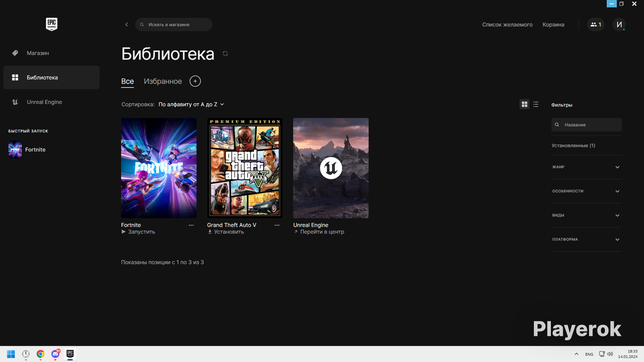Open Магазин in the sidebar

tap(51, 53)
